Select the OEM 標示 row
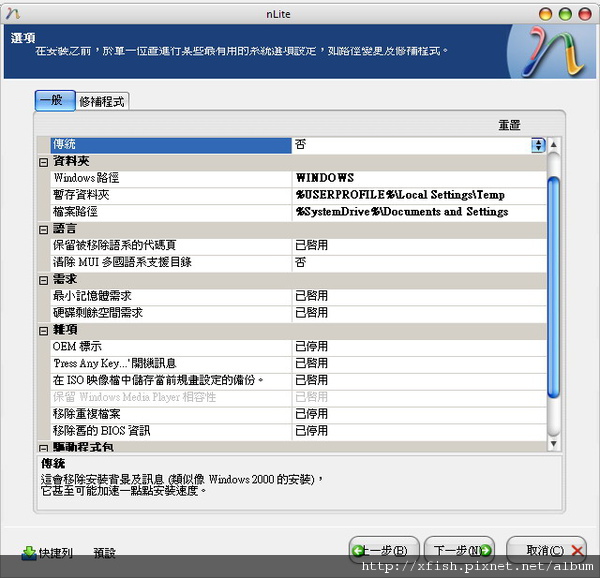The height and width of the screenshot is (578, 600). [x=171, y=347]
